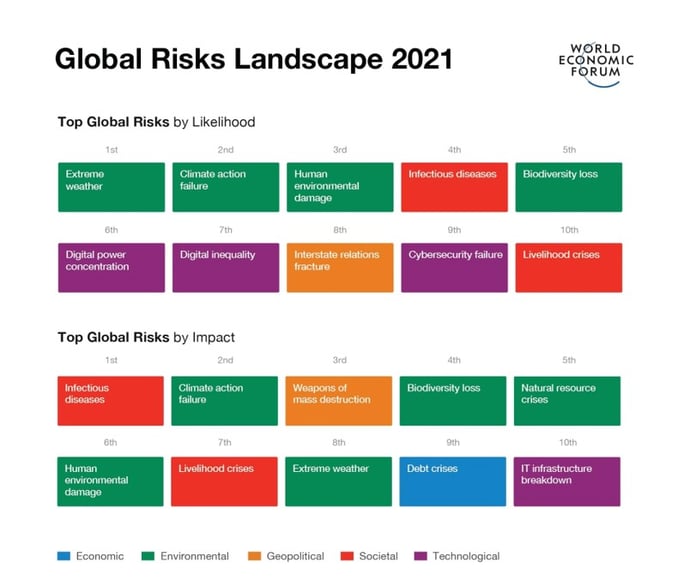Select the Extreme weather tile ranked 1st by Likelihood

pyautogui.click(x=111, y=187)
